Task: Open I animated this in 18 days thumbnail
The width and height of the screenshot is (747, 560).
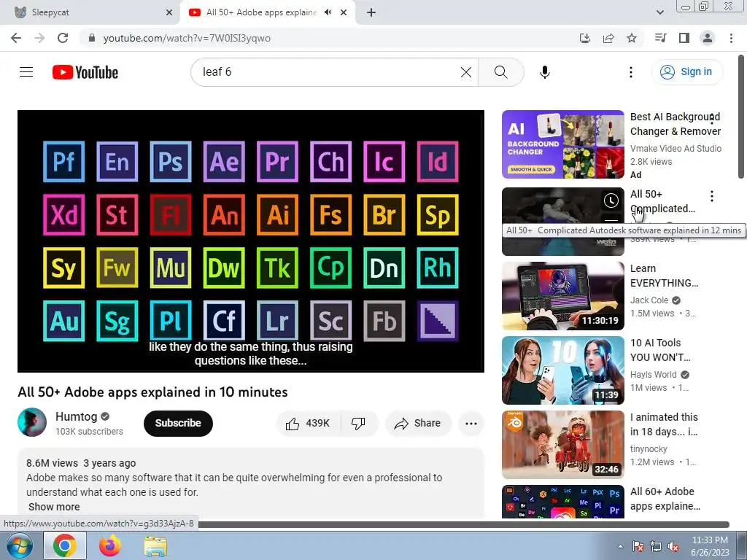Action: click(562, 444)
